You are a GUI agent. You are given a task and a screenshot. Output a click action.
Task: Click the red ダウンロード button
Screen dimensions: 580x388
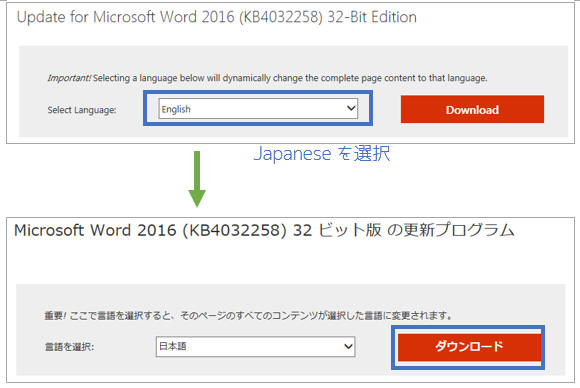(469, 347)
